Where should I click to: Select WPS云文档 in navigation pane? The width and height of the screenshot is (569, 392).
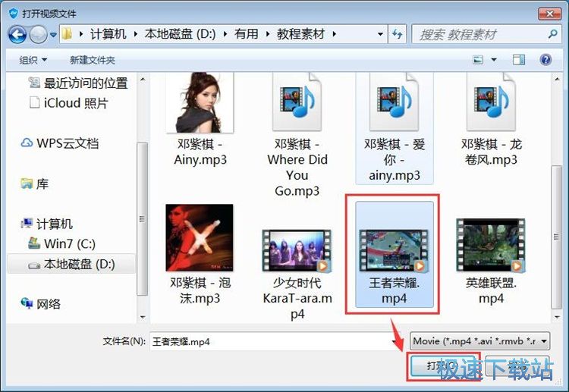point(68,143)
